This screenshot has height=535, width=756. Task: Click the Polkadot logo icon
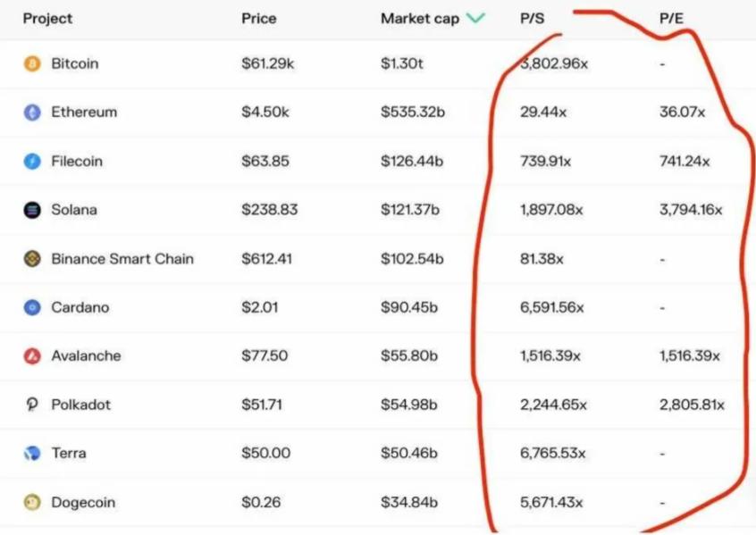tap(32, 405)
